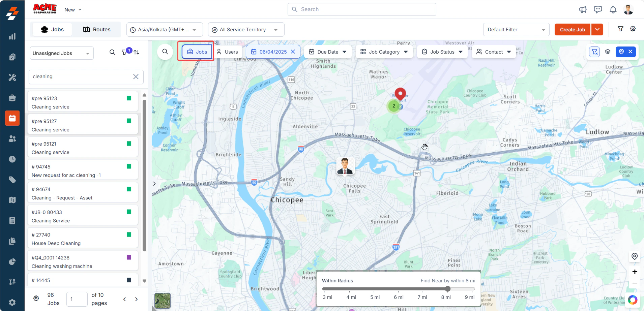Image resolution: width=644 pixels, height=311 pixels.
Task: Click the Within Radius slider handle
Action: click(448, 289)
